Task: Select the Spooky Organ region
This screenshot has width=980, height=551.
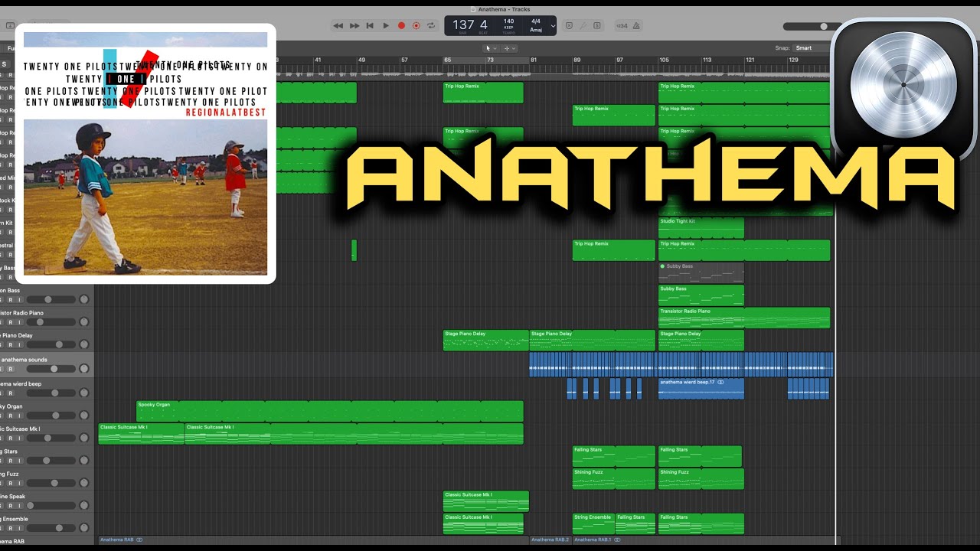Action: [330, 411]
